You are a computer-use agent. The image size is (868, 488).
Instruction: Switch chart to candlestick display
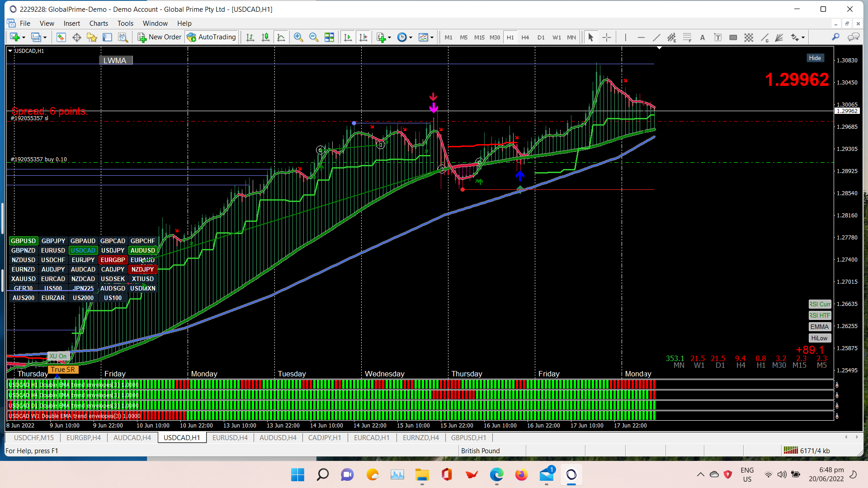(265, 38)
